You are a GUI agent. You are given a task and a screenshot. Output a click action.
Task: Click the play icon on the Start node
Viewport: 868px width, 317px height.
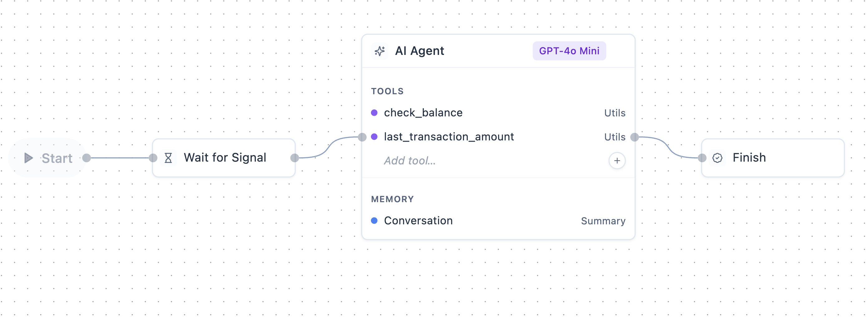pyautogui.click(x=28, y=158)
